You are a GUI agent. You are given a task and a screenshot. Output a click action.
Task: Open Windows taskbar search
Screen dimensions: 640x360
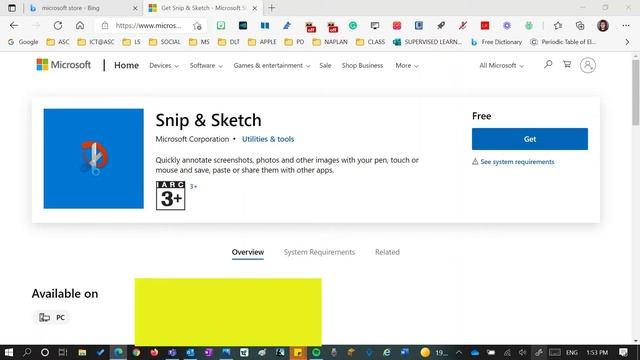[27, 352]
